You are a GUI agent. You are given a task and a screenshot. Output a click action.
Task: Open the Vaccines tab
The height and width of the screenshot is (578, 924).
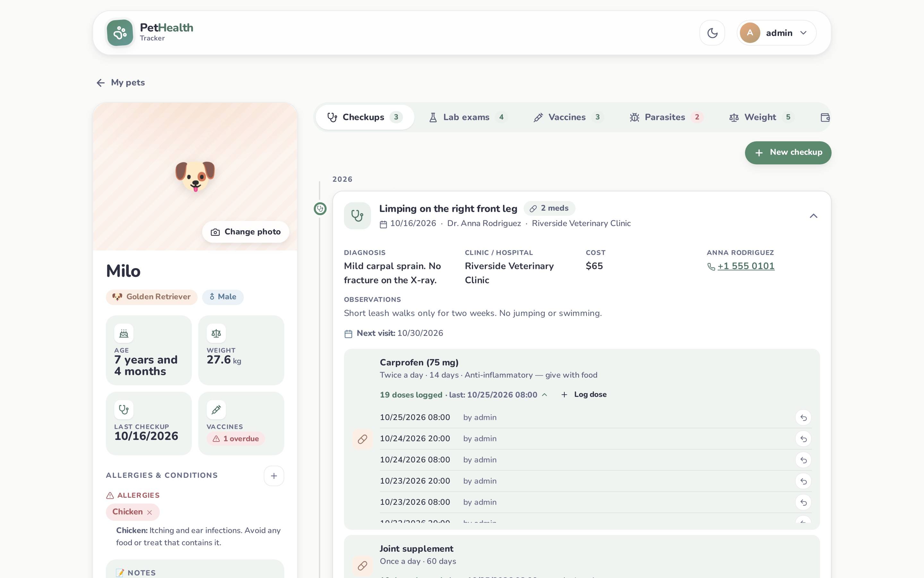[568, 117]
